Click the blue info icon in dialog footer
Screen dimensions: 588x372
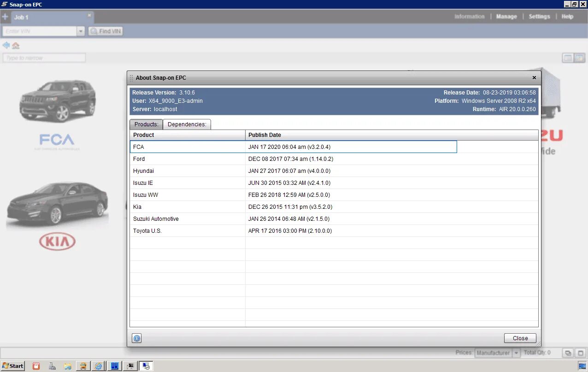pos(136,338)
